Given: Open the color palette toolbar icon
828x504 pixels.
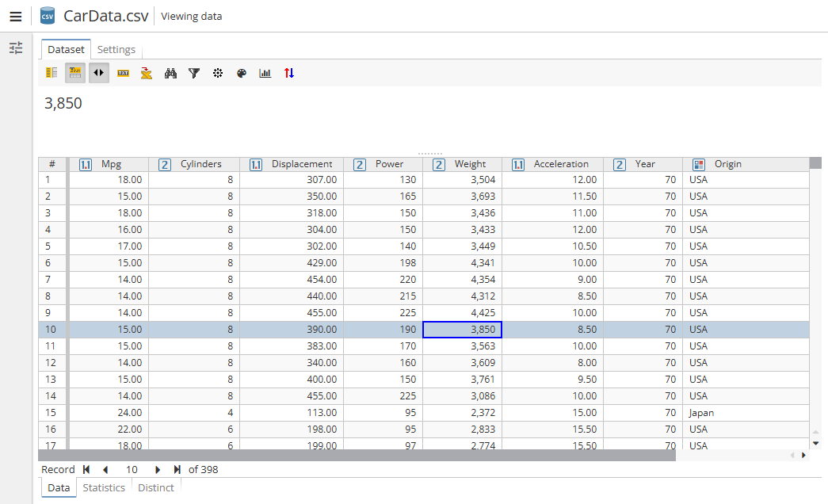Looking at the screenshot, I should 242,73.
